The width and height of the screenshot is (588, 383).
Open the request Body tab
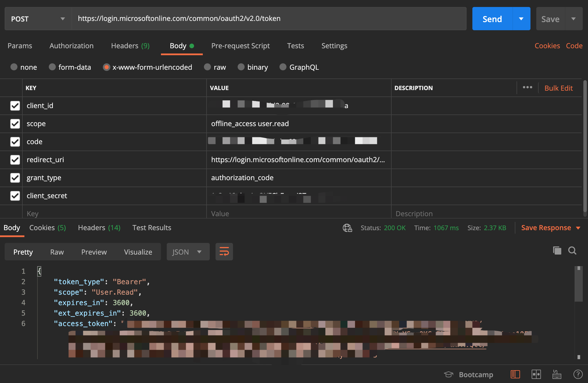pyautogui.click(x=182, y=46)
